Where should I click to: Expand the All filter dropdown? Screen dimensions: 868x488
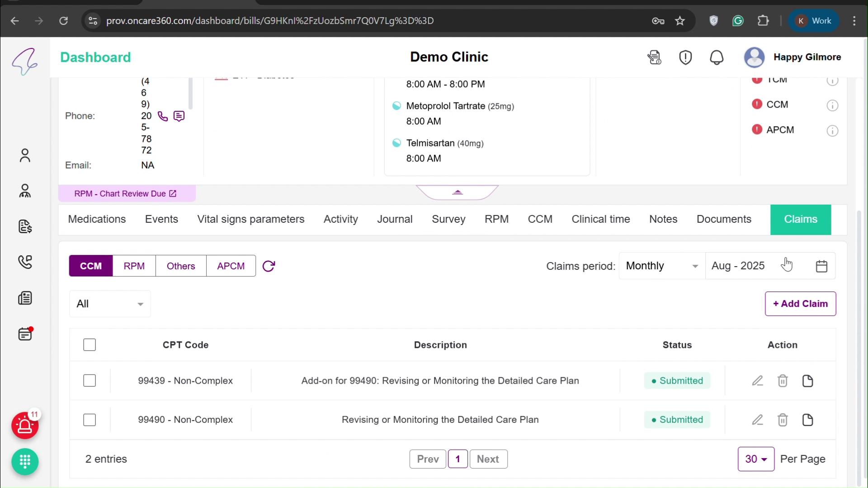tap(109, 304)
